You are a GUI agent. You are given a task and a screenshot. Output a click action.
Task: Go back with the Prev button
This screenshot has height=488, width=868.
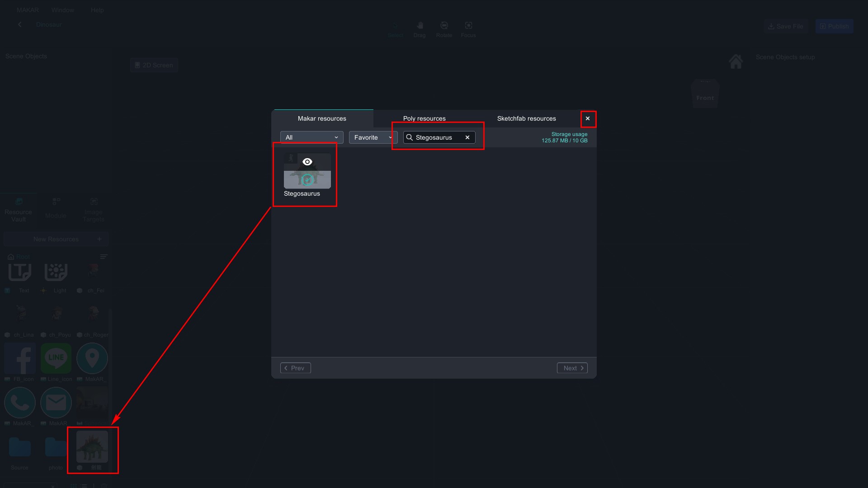pos(295,368)
